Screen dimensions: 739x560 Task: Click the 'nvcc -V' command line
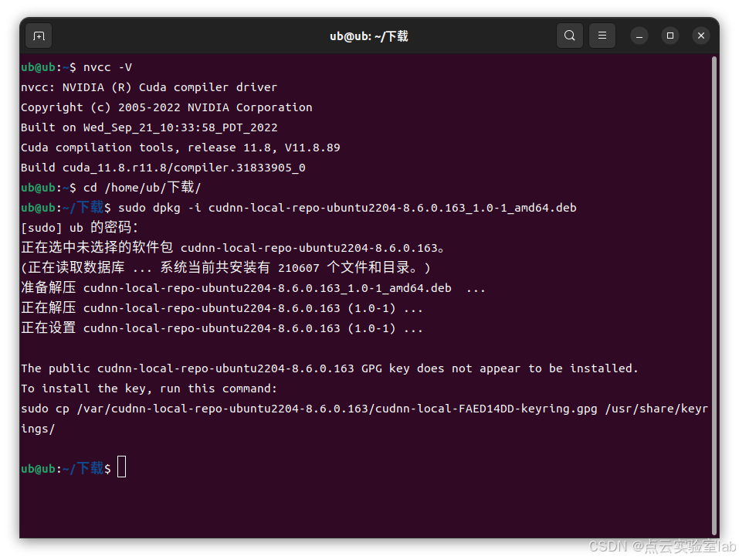click(x=76, y=67)
